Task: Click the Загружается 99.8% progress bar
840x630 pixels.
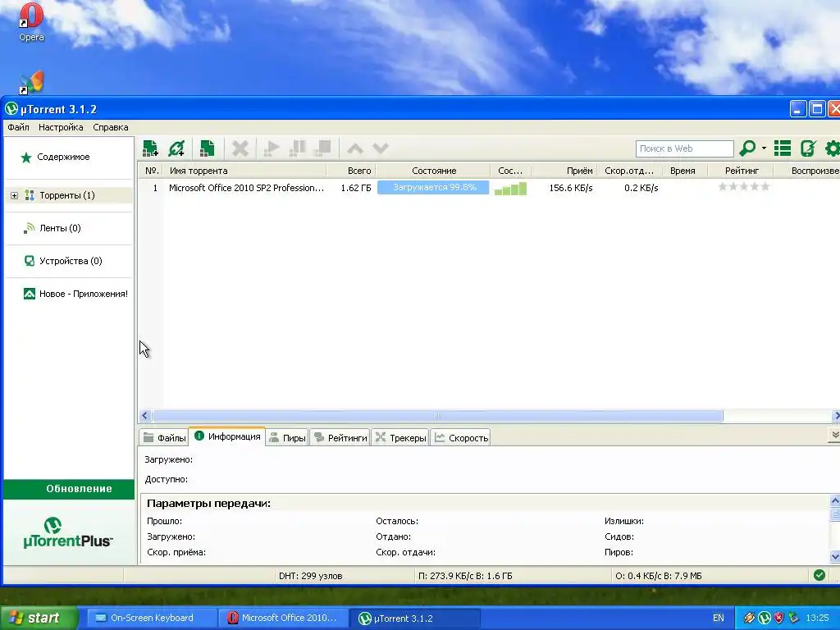Action: point(433,188)
